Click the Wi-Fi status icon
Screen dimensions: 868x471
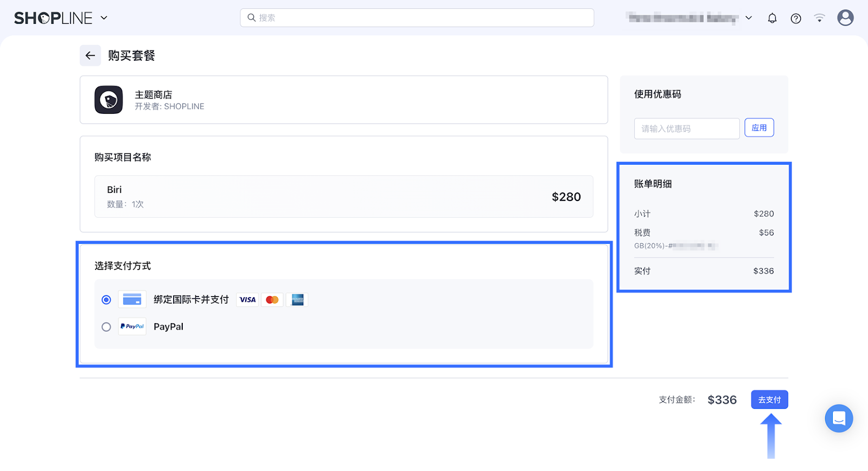point(819,18)
